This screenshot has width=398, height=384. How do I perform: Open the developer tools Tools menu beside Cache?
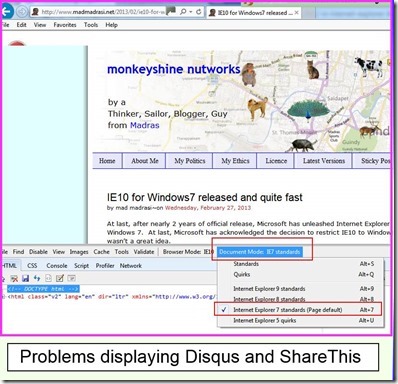click(x=122, y=252)
